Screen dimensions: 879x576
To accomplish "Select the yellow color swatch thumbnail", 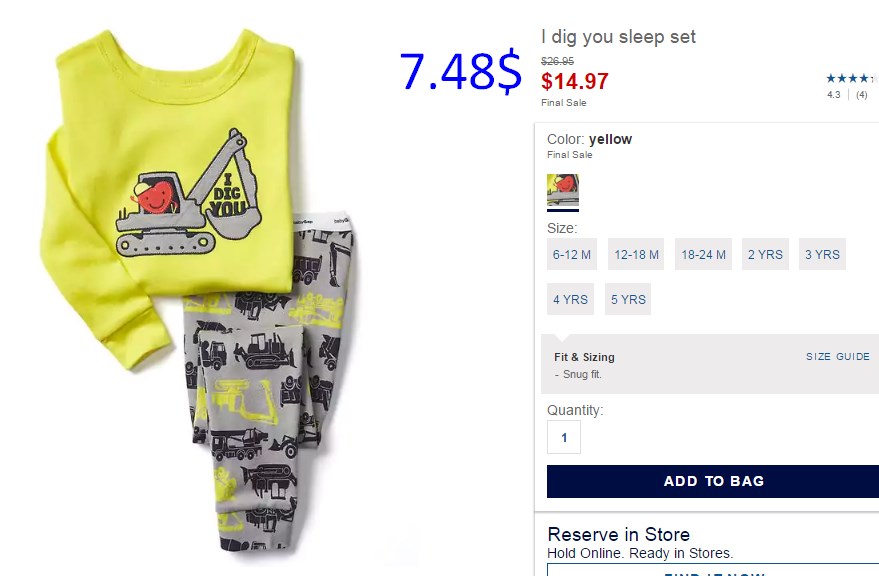I will tap(563, 191).
